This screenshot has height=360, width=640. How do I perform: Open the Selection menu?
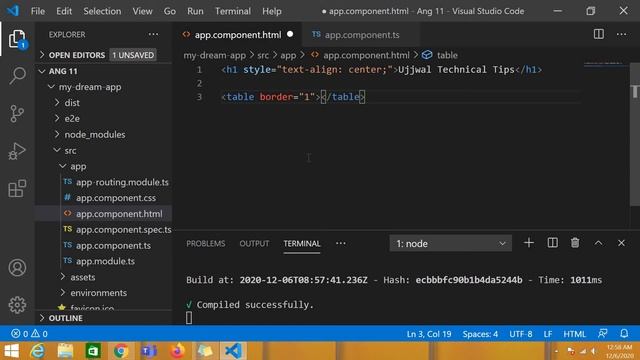[x=102, y=11]
